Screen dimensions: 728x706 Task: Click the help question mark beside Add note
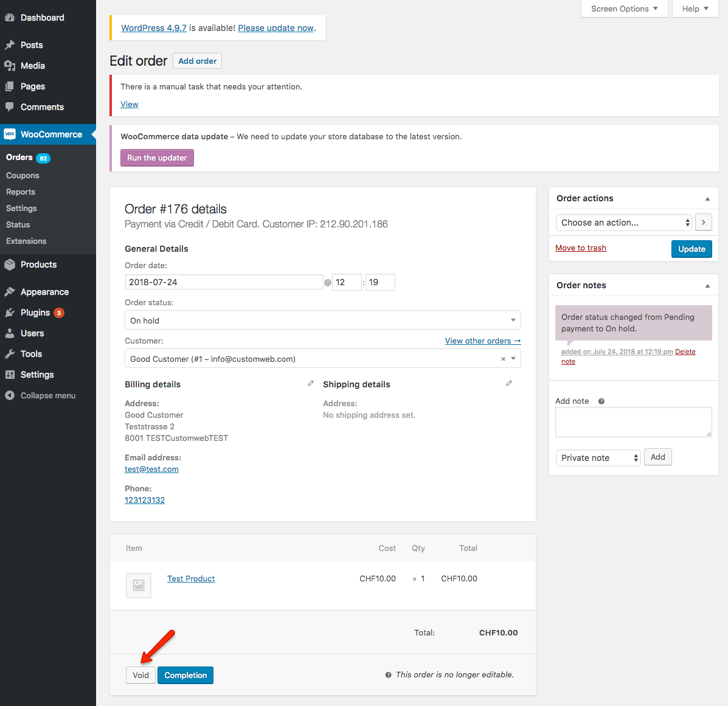point(601,401)
